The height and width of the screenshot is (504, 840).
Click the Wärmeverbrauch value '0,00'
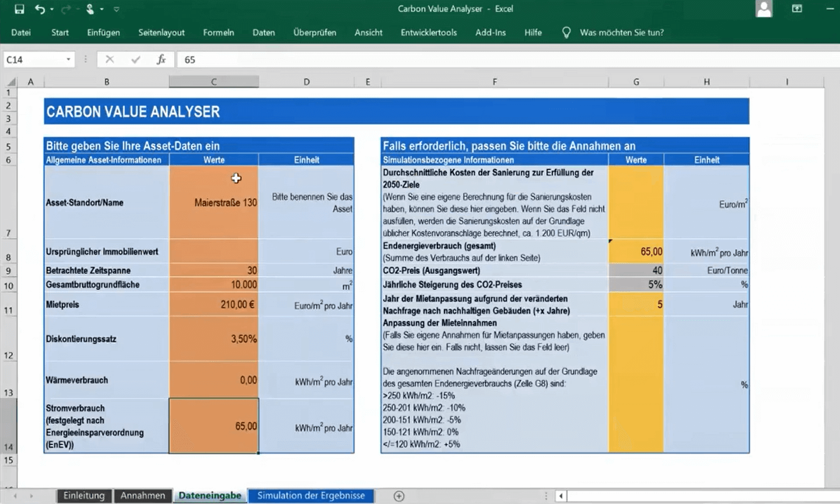point(214,380)
